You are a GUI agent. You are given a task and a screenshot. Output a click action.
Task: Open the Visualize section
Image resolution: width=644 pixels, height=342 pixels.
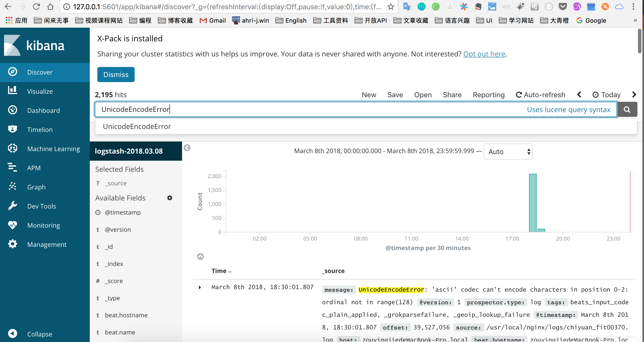[45, 91]
